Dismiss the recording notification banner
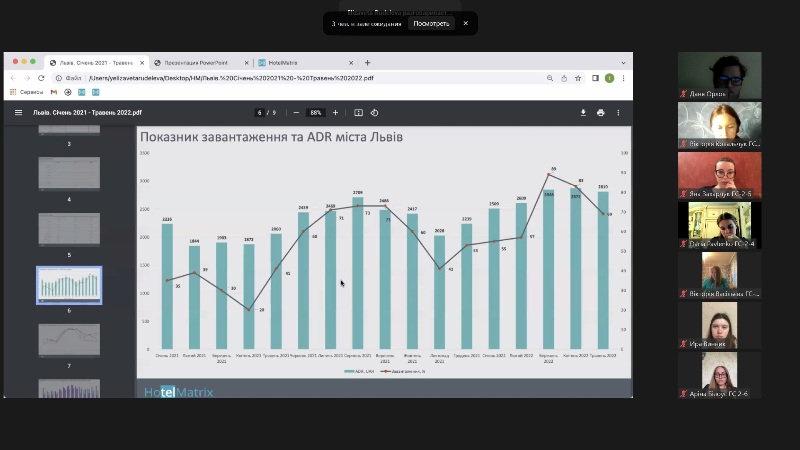Viewport: 800px width, 450px height. tap(465, 23)
